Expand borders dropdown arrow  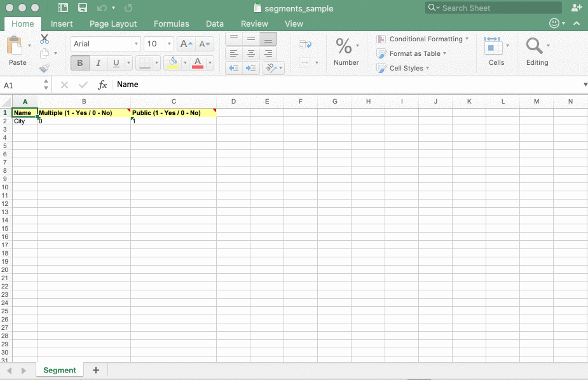click(157, 63)
